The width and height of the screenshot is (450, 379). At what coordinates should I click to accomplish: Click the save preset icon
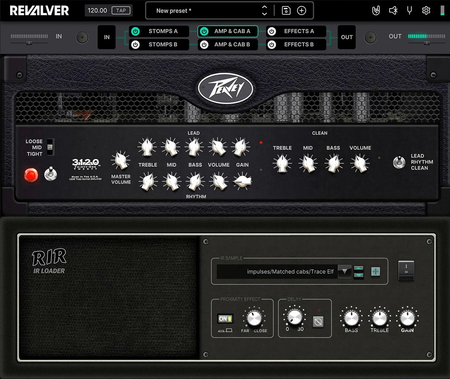[286, 11]
